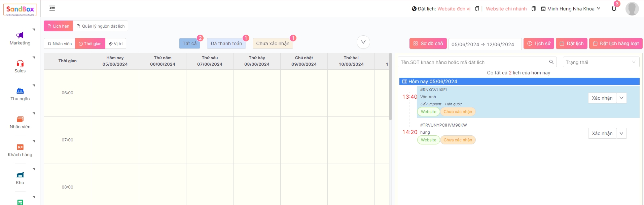Open the Khách hàng sidebar icon

(20, 147)
